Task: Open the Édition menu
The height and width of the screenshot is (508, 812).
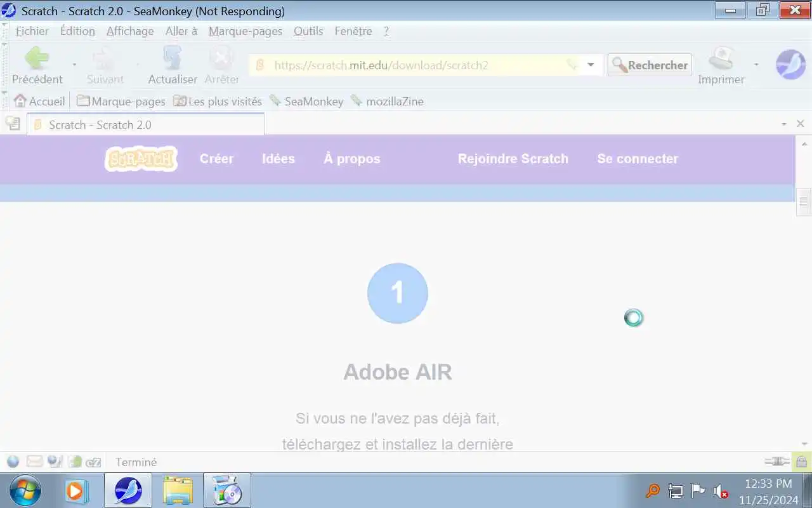Action: (x=77, y=31)
